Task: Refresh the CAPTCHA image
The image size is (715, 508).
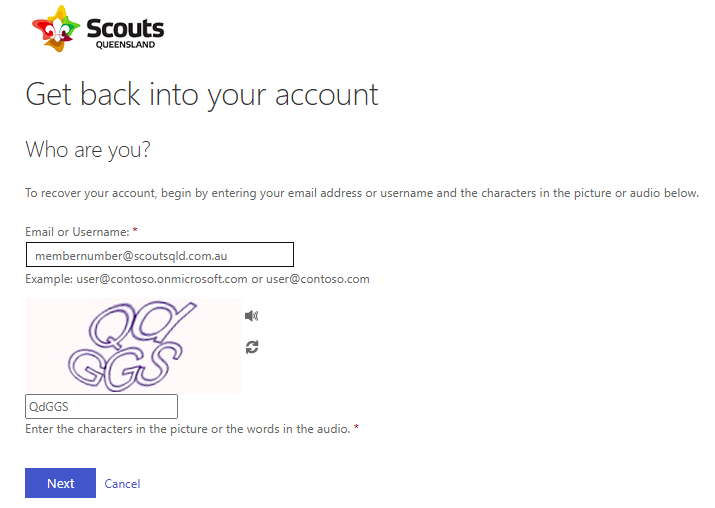Action: [x=252, y=347]
